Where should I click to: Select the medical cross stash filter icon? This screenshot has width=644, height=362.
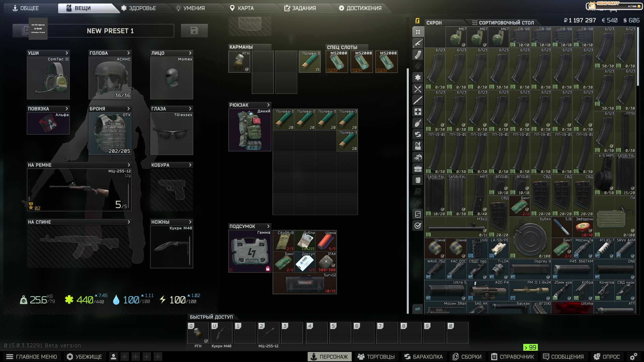pos(418,112)
